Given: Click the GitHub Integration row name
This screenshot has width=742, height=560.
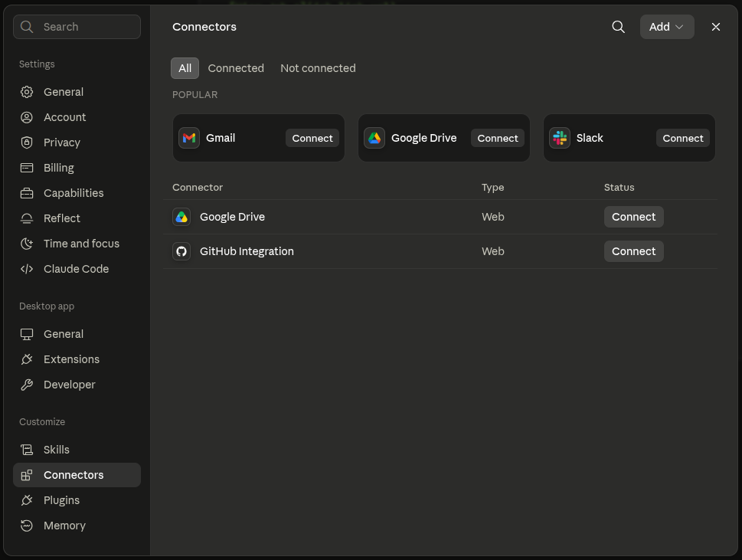Looking at the screenshot, I should pos(247,251).
